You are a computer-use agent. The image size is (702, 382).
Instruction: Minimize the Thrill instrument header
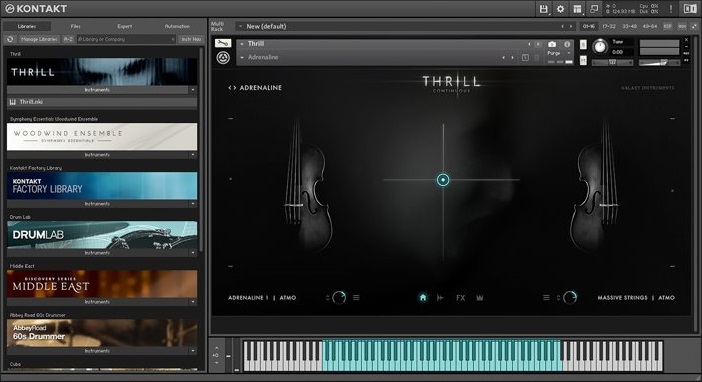click(x=686, y=47)
